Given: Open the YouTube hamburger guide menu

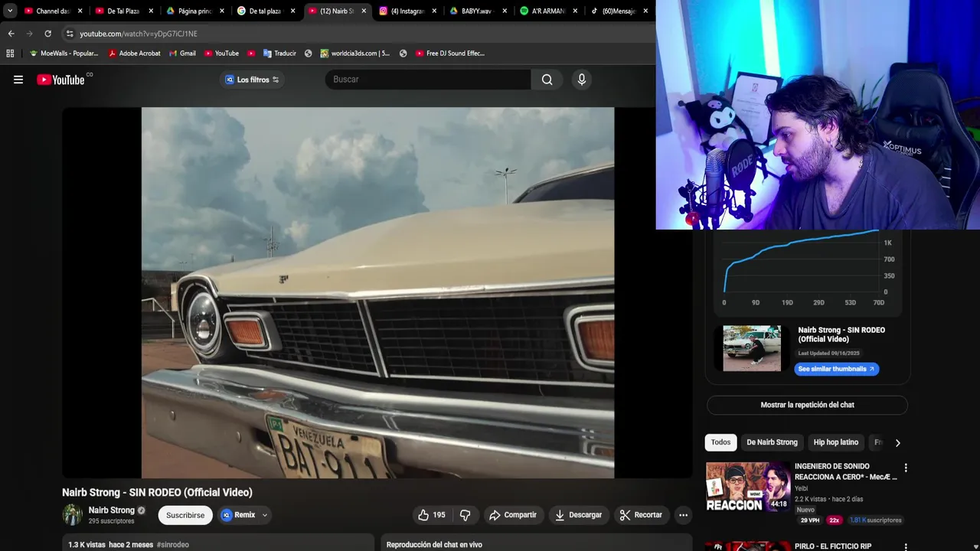Looking at the screenshot, I should [18, 80].
